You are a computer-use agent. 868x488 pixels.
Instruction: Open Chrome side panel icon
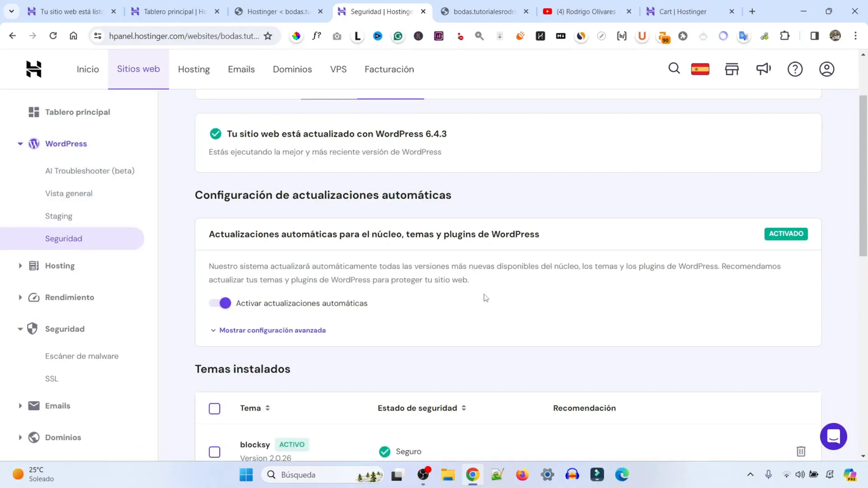814,36
